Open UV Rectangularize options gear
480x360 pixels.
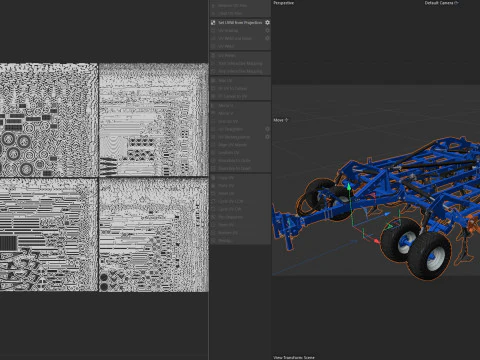(267, 137)
